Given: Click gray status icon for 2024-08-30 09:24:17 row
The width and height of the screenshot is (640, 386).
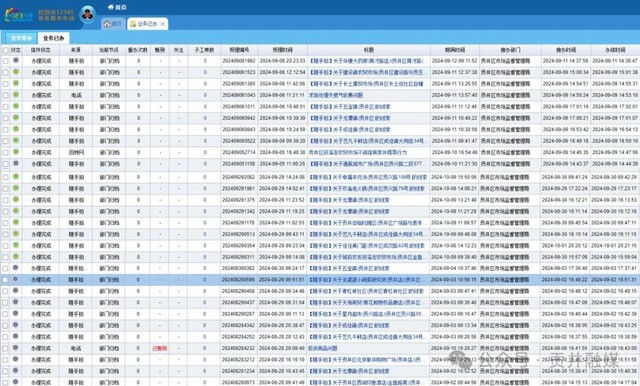Looking at the screenshot, I should pyautogui.click(x=16, y=268).
